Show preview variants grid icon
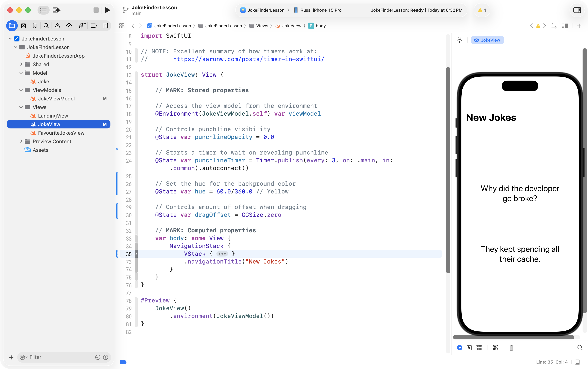588x369 pixels. 479,348
